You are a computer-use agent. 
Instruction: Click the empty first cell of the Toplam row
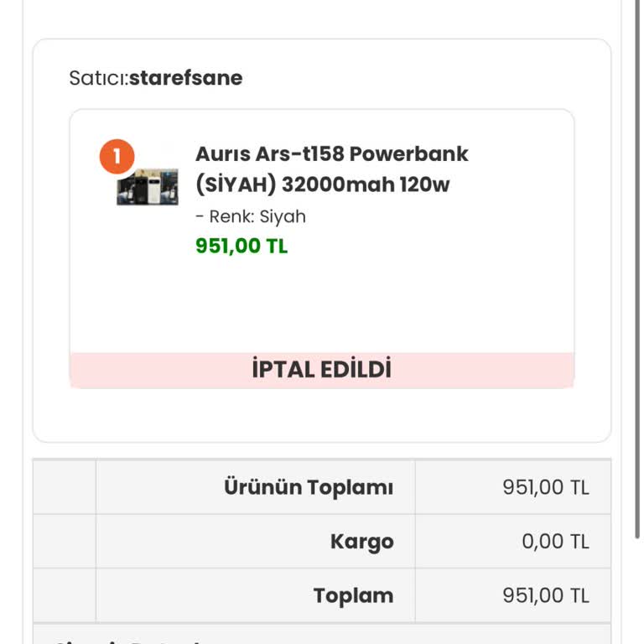(65, 595)
